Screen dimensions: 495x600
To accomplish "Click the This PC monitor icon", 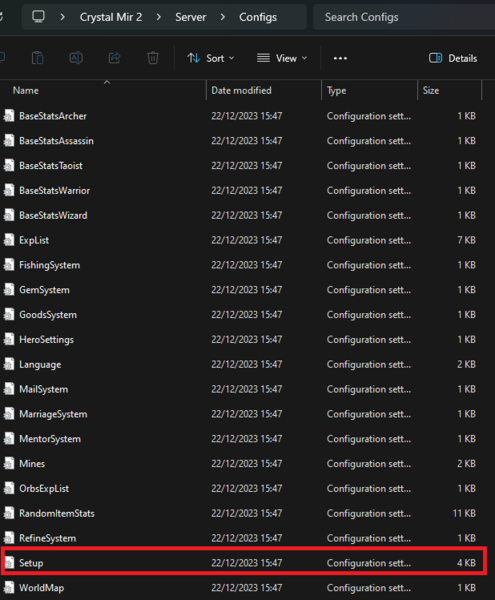I will click(x=38, y=17).
